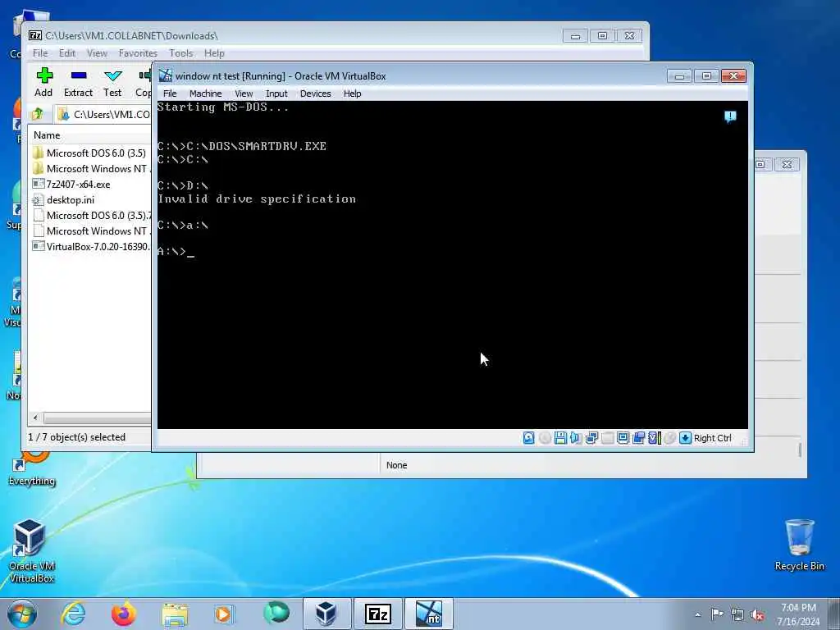Launch Firefox from the taskbar
The width and height of the screenshot is (840, 630).
pyautogui.click(x=124, y=614)
